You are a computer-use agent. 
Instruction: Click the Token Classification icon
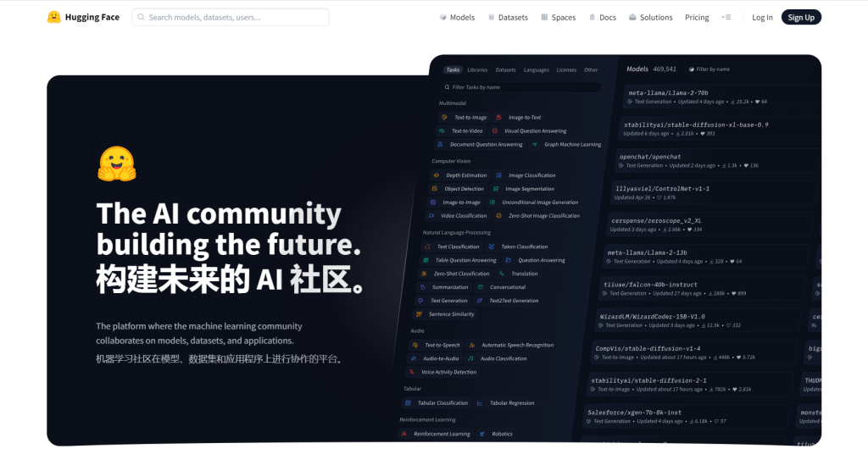[x=492, y=247]
